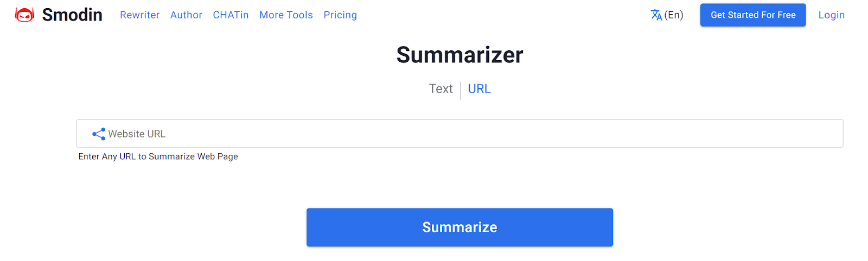This screenshot has width=868, height=261.
Task: Switch to the Text tab
Action: click(x=441, y=89)
